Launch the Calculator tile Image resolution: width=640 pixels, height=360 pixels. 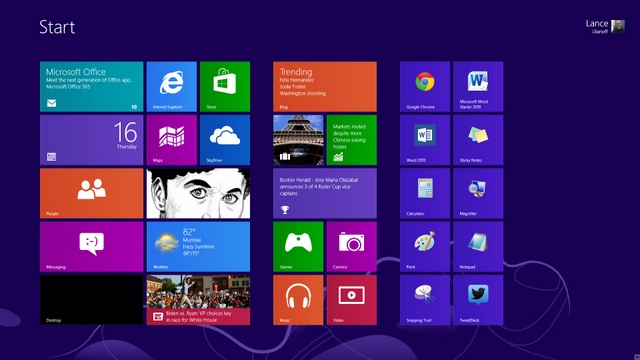click(425, 193)
